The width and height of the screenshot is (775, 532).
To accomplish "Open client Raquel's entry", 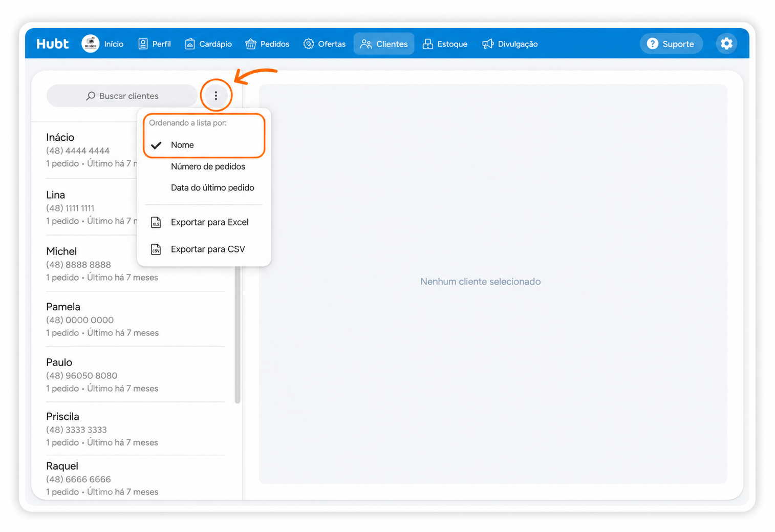I will tap(135, 478).
